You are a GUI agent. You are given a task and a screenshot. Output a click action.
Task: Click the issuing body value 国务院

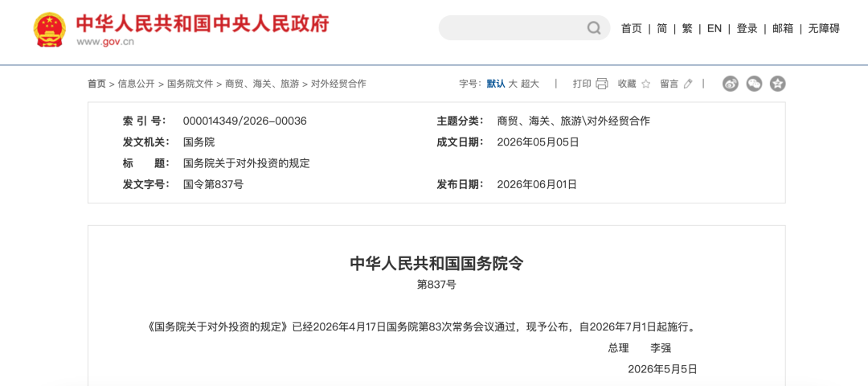199,142
